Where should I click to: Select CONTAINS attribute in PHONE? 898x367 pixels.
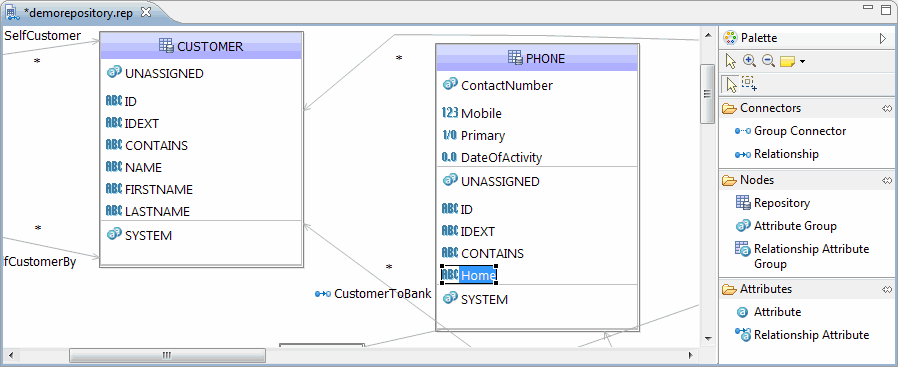pos(482,253)
